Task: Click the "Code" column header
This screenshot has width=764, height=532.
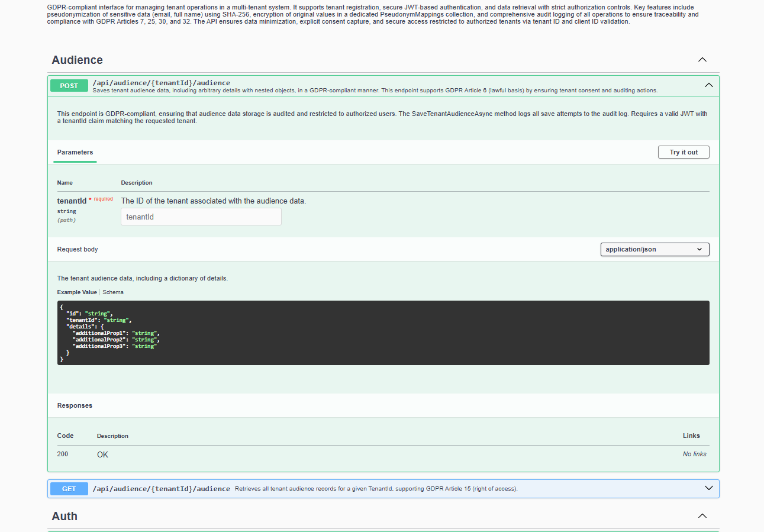Action: point(65,436)
